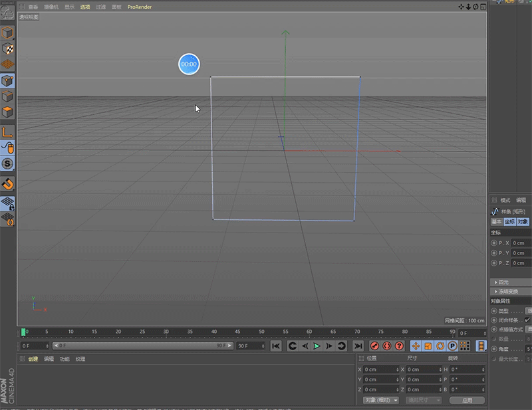This screenshot has width=532, height=410.
Task: Click frame 45 on the timeline ruler
Action: click(x=237, y=332)
